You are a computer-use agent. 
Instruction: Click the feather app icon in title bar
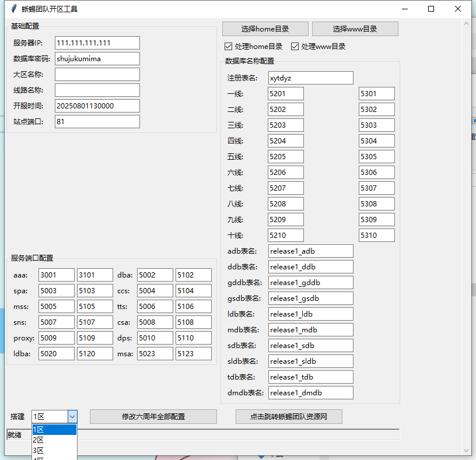(x=12, y=9)
